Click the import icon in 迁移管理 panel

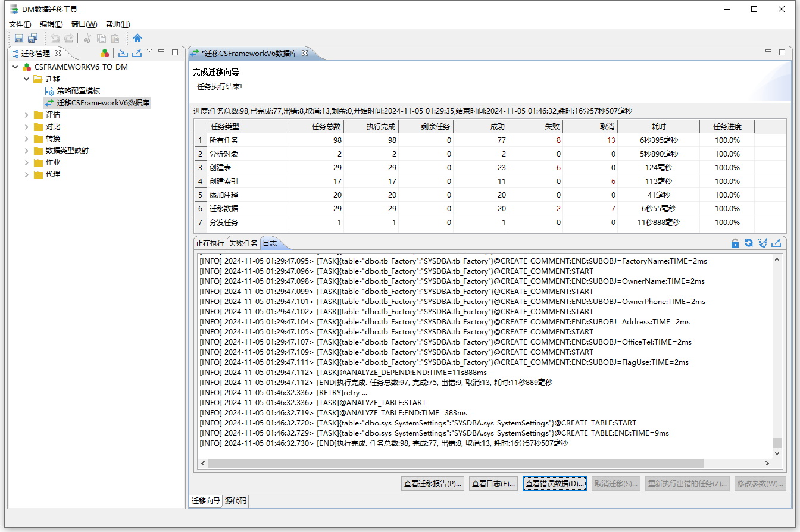[x=123, y=53]
